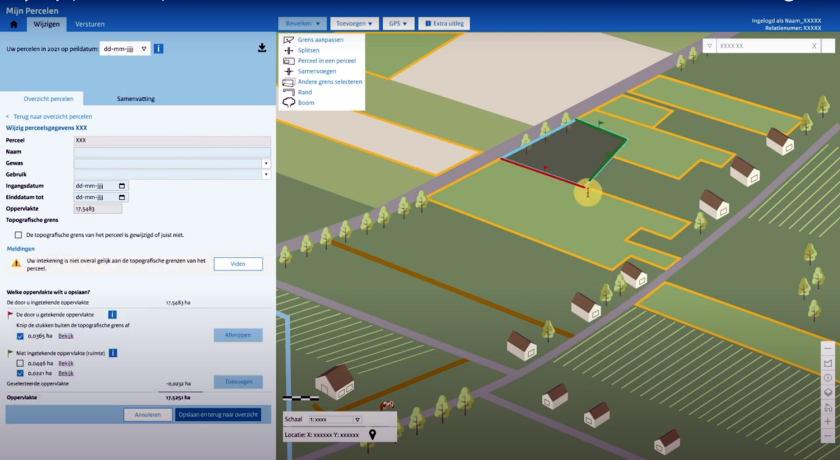Screen dimensions: 840x460
Task: Click 'Opslaan en terug naar overzicht' button
Action: pyautogui.click(x=218, y=414)
